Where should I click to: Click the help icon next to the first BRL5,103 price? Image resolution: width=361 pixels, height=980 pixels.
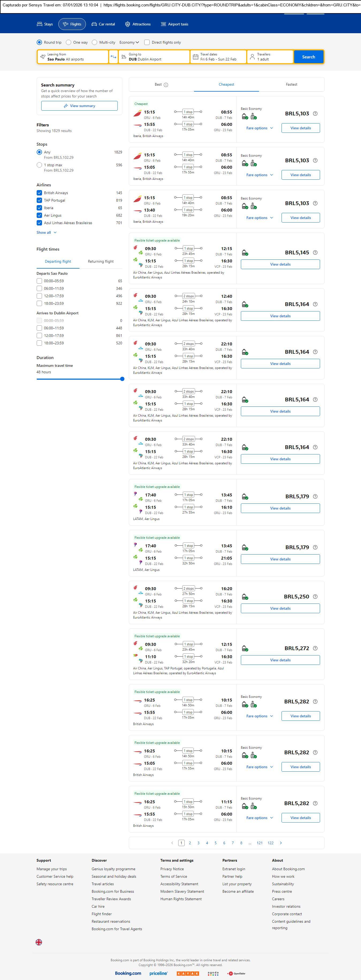(315, 114)
